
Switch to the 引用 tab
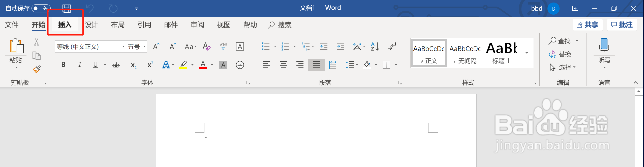[144, 25]
